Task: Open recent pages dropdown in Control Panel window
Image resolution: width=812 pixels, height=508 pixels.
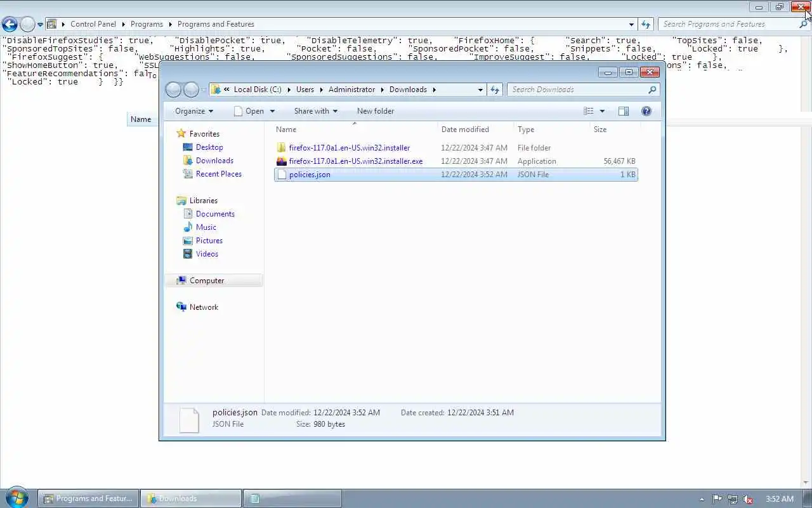Action: (x=40, y=25)
